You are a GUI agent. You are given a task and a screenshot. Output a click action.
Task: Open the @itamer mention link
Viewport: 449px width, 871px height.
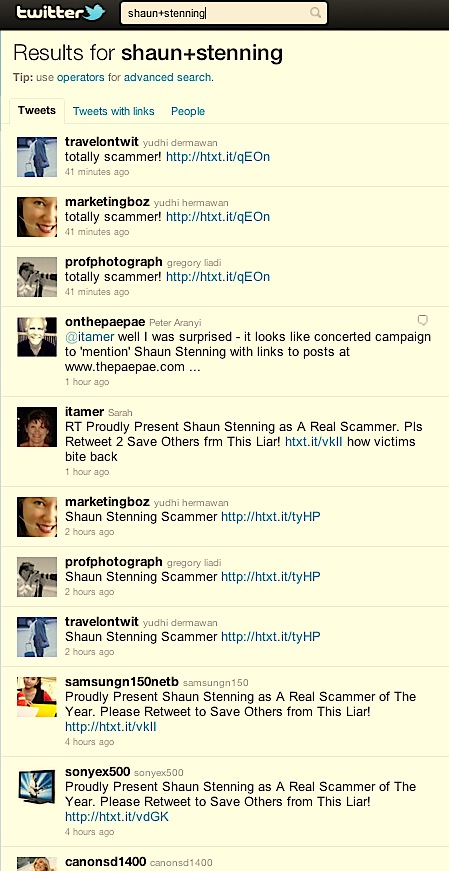(90, 337)
